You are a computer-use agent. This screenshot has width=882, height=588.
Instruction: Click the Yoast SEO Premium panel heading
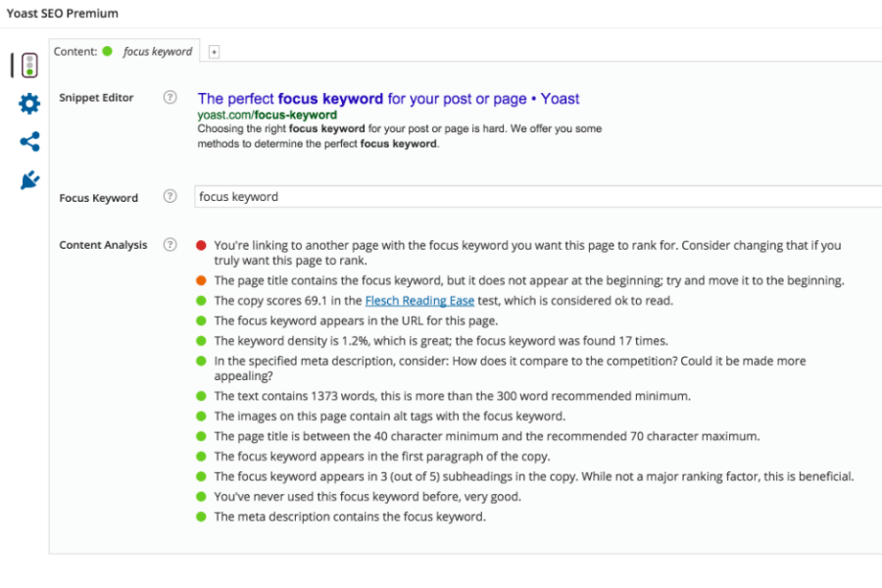point(63,13)
